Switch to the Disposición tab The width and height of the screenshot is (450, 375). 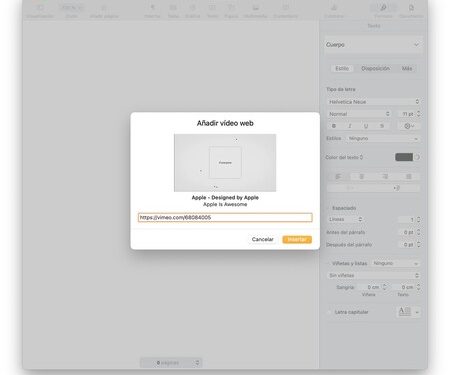(x=375, y=68)
